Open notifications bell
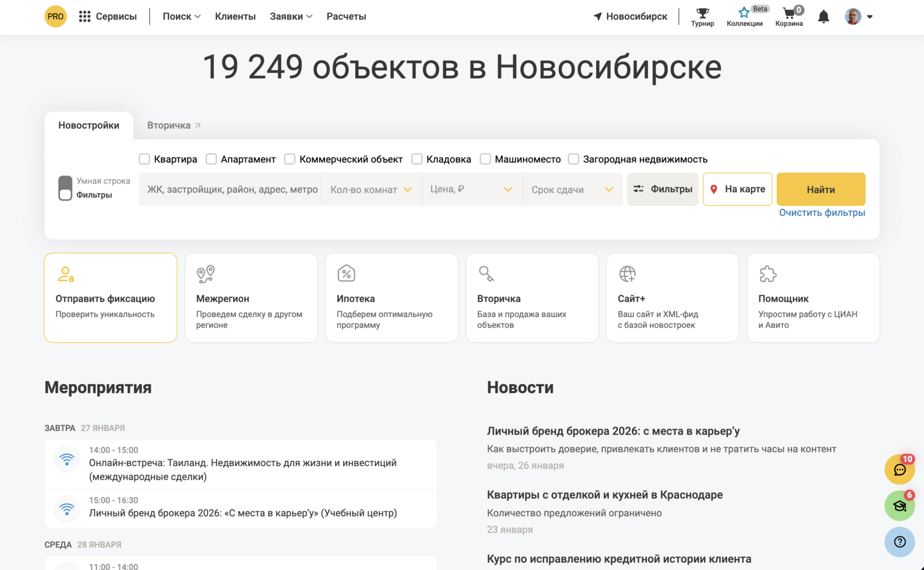 click(823, 17)
